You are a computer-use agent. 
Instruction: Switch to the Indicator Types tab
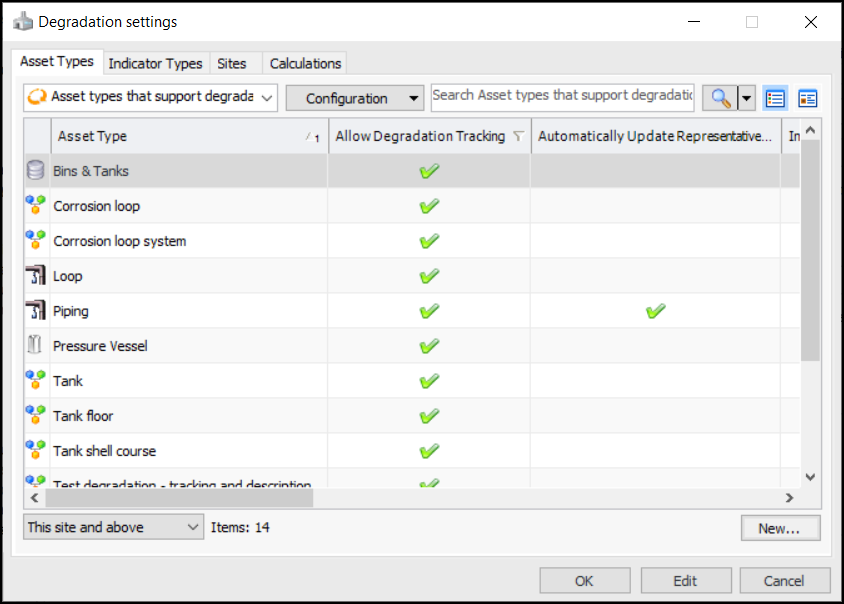click(155, 63)
